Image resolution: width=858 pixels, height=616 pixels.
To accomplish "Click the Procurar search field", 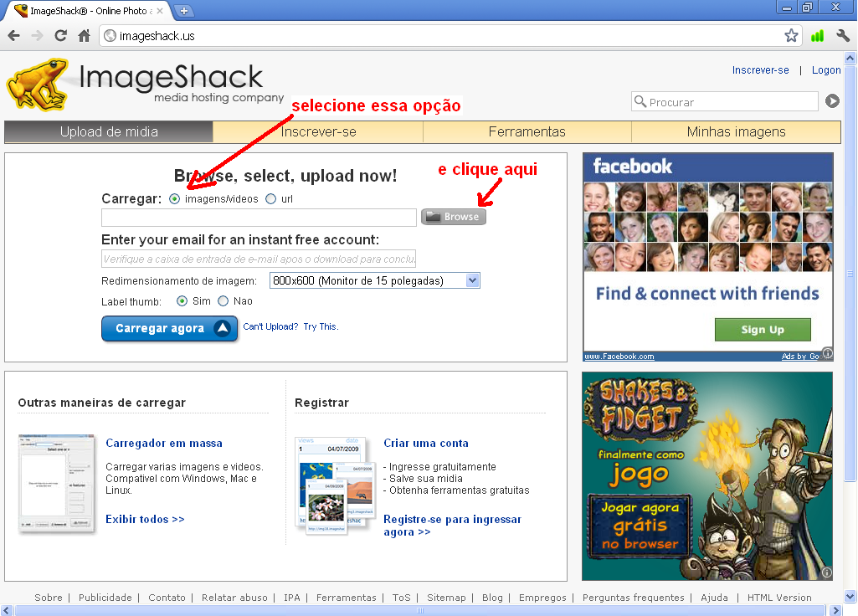I will point(725,102).
